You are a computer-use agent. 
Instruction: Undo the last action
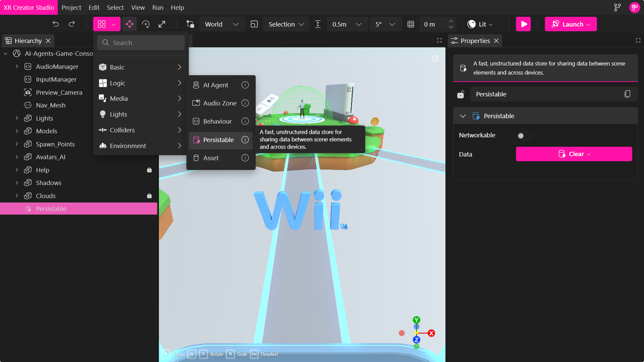pos(56,24)
